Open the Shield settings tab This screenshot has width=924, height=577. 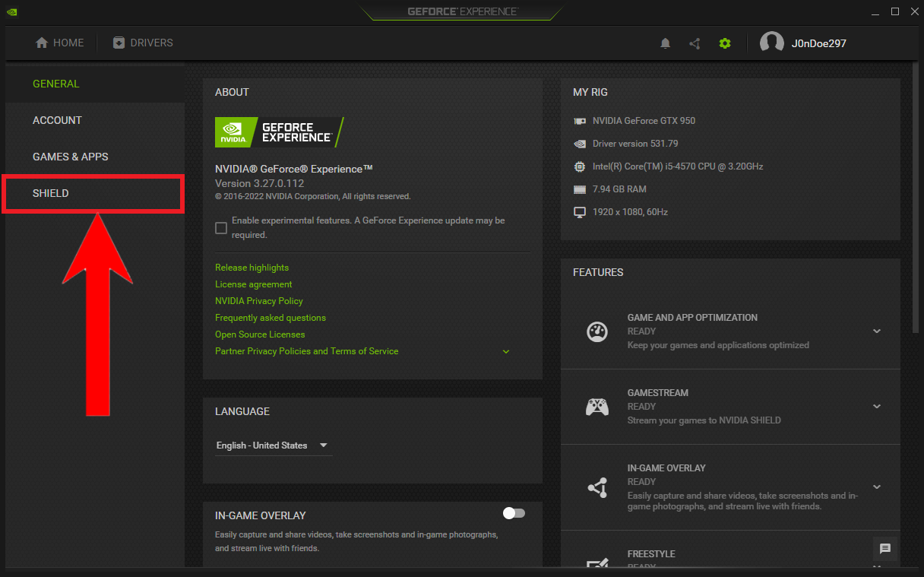[x=94, y=193]
